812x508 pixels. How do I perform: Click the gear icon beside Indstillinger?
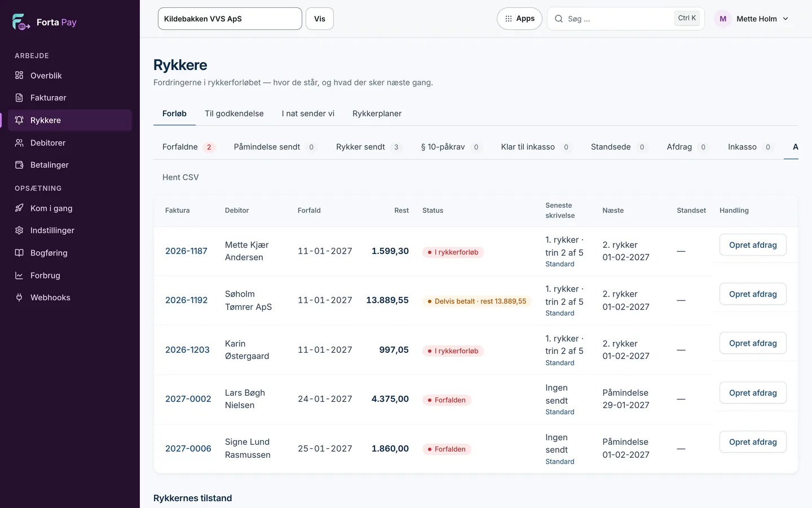click(19, 230)
